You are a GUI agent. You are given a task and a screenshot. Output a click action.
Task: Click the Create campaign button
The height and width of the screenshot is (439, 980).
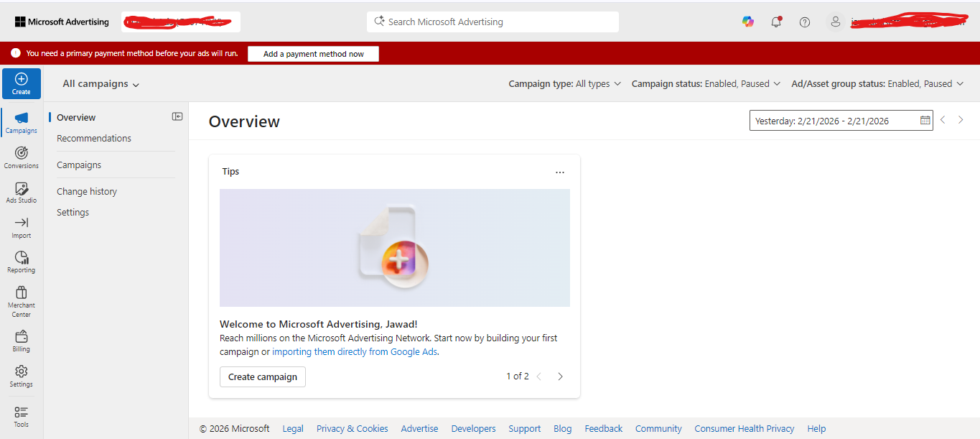(263, 376)
